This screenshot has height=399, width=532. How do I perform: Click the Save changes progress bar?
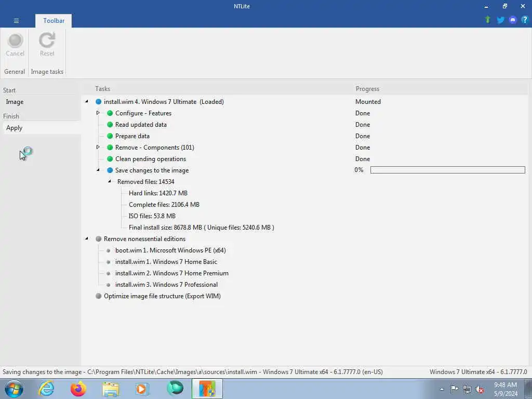click(x=447, y=170)
